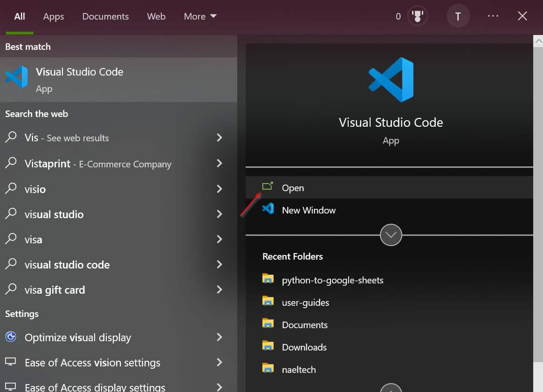543x392 pixels.
Task: Click search icon beside Vistaprint
Action: [x=11, y=162]
